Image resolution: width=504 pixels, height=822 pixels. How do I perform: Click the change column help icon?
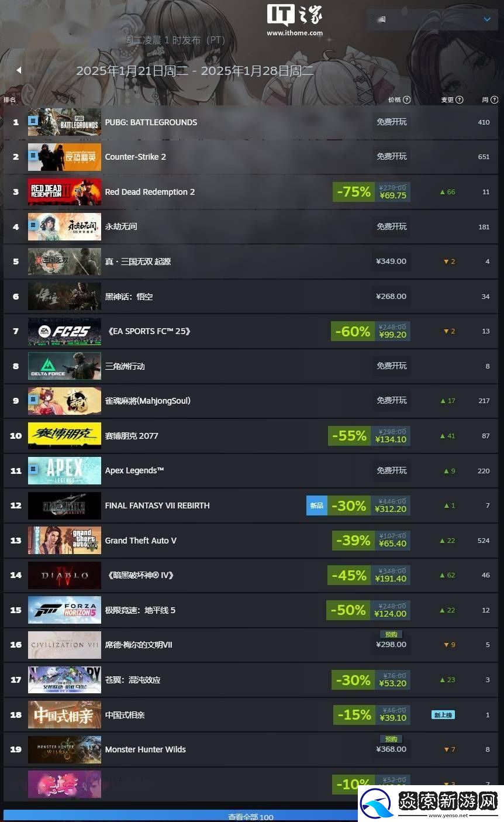pos(460,100)
